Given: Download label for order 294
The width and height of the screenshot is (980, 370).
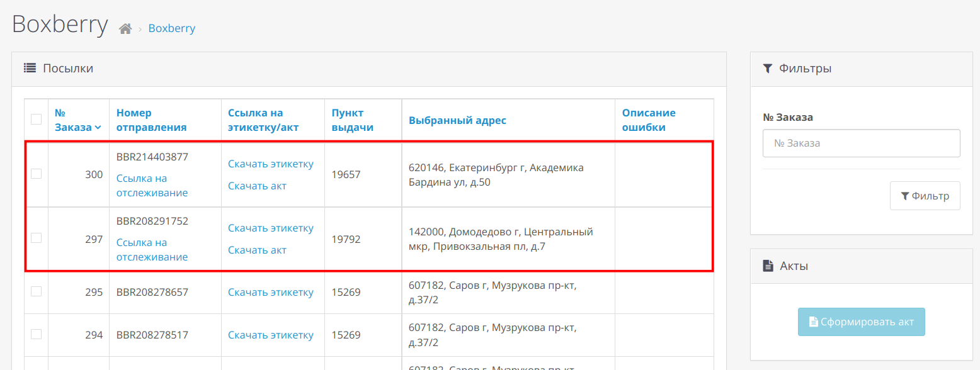Looking at the screenshot, I should click(x=271, y=335).
